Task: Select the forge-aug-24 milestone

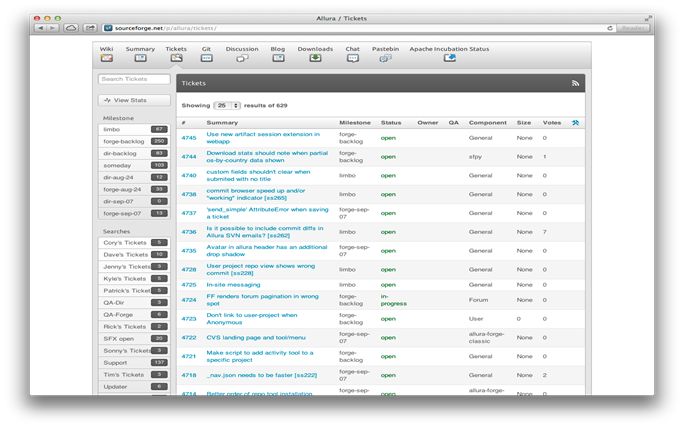Action: pyautogui.click(x=133, y=189)
